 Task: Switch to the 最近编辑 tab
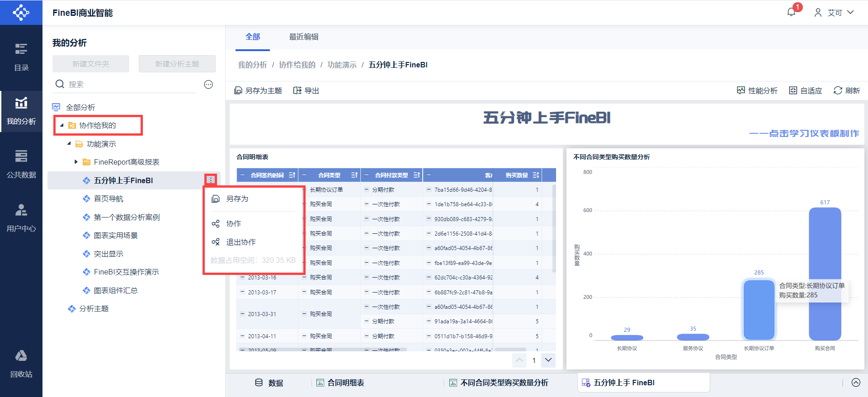[x=304, y=37]
